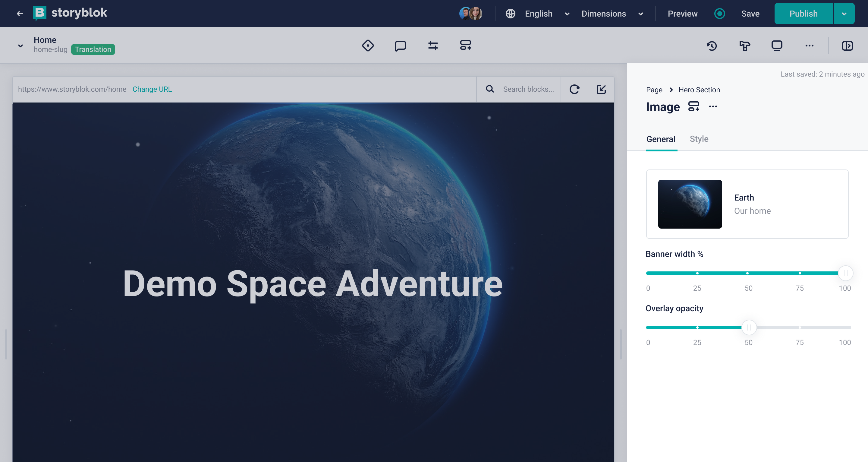Open the English language dropdown
Image resolution: width=868 pixels, height=462 pixels.
[x=539, y=14]
